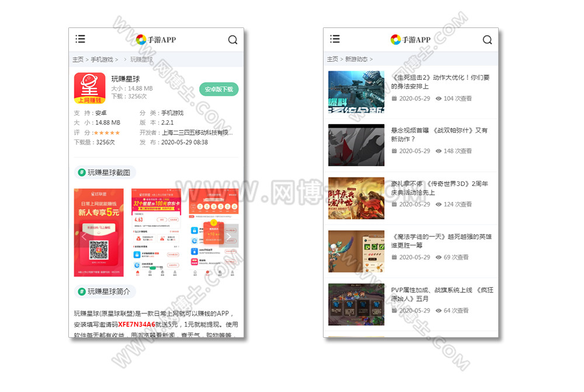Image resolution: width=584 pixels, height=392 pixels.
Task: Click the eye icon beside 124 次查看
Action: coord(439,204)
